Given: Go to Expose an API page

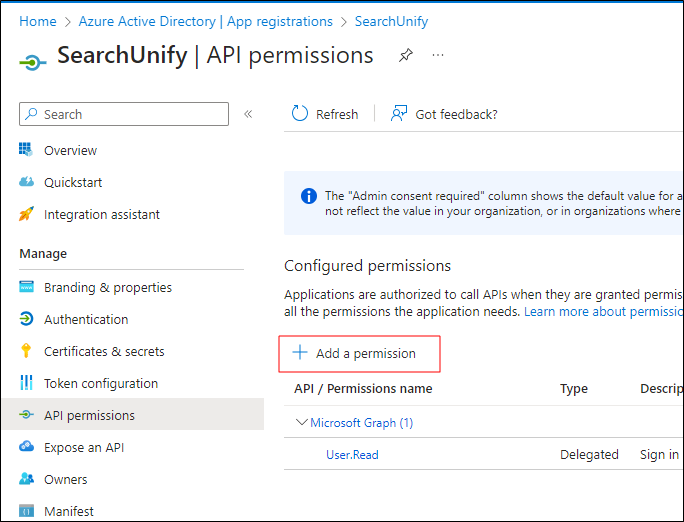Looking at the screenshot, I should (x=84, y=447).
